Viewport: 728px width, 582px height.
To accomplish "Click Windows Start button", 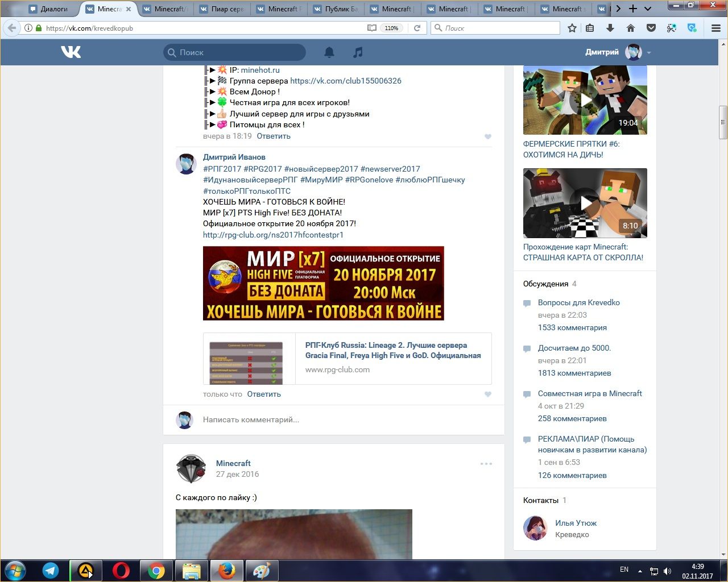I will [15, 571].
